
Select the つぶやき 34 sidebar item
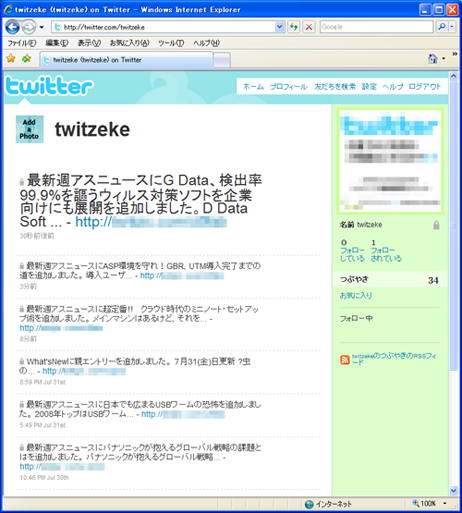[x=390, y=280]
